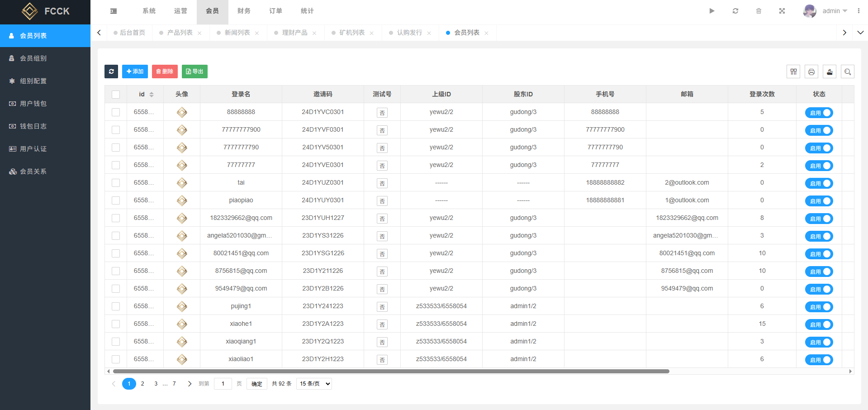Click the blue 添加 button
The width and height of the screenshot is (868, 410).
click(135, 72)
